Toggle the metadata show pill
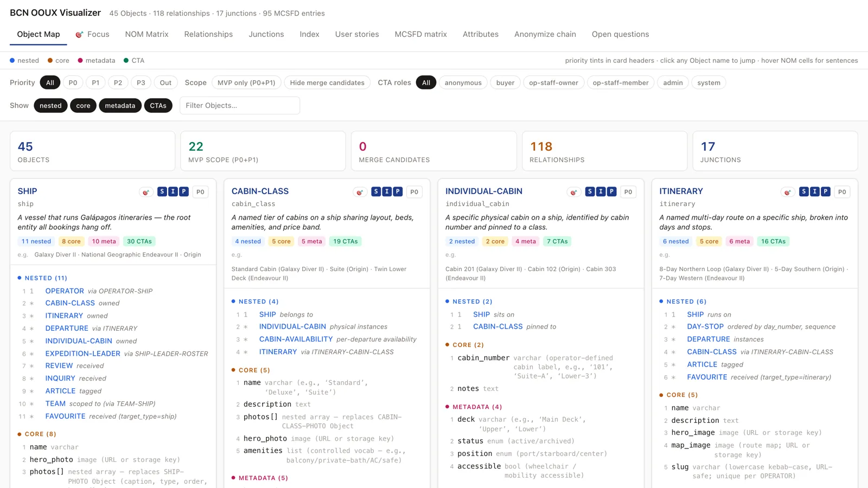Viewport: 868px width, 488px height. (120, 106)
